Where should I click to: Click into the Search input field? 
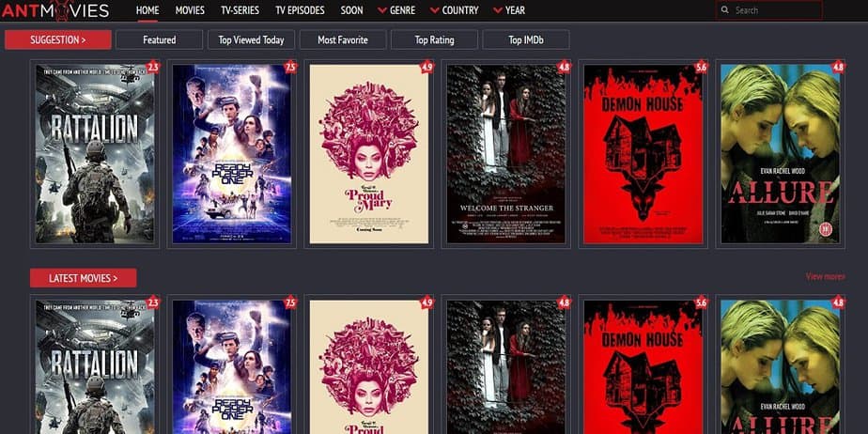(x=769, y=10)
